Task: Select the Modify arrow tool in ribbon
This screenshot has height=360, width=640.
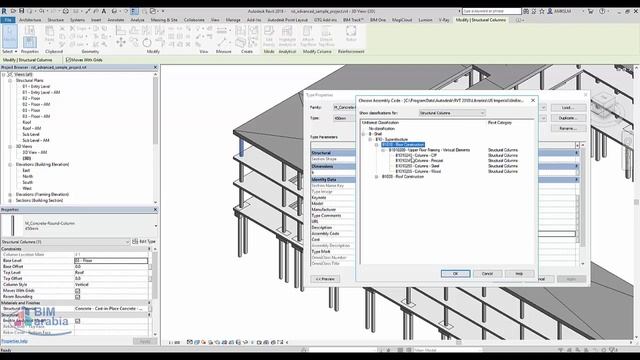Action: click(9, 36)
